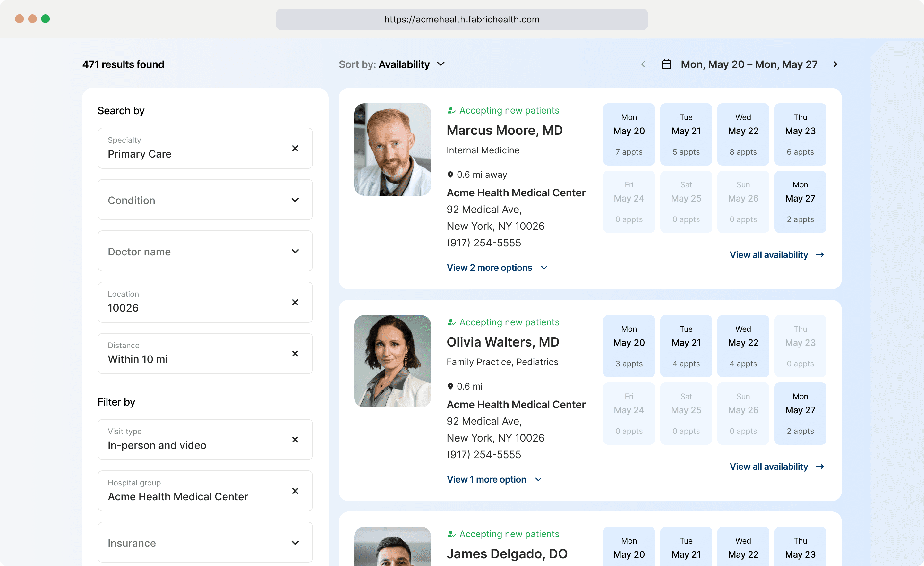Open the Doctor name dropdown

205,251
